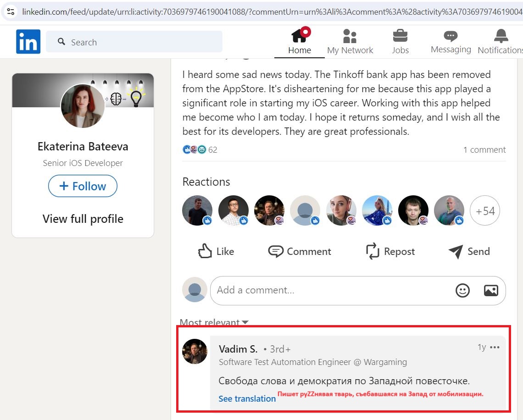Open the Notifications tab
Image resolution: width=523 pixels, height=420 pixels.
click(x=501, y=41)
